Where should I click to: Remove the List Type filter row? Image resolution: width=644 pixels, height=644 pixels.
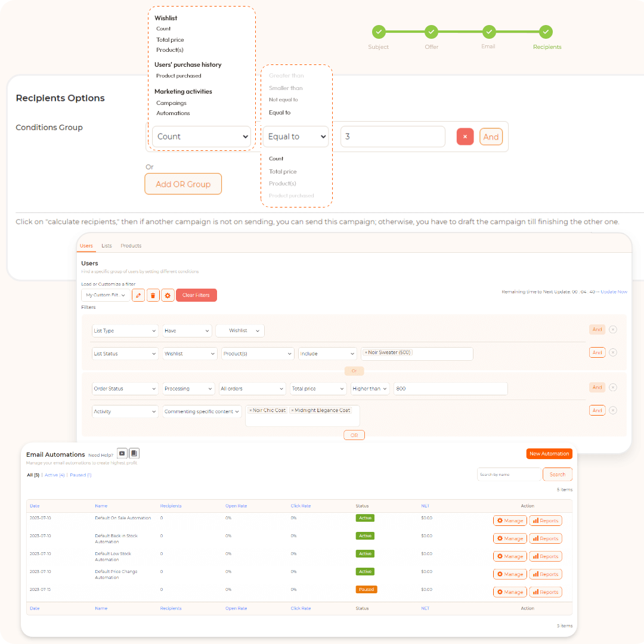pyautogui.click(x=613, y=330)
